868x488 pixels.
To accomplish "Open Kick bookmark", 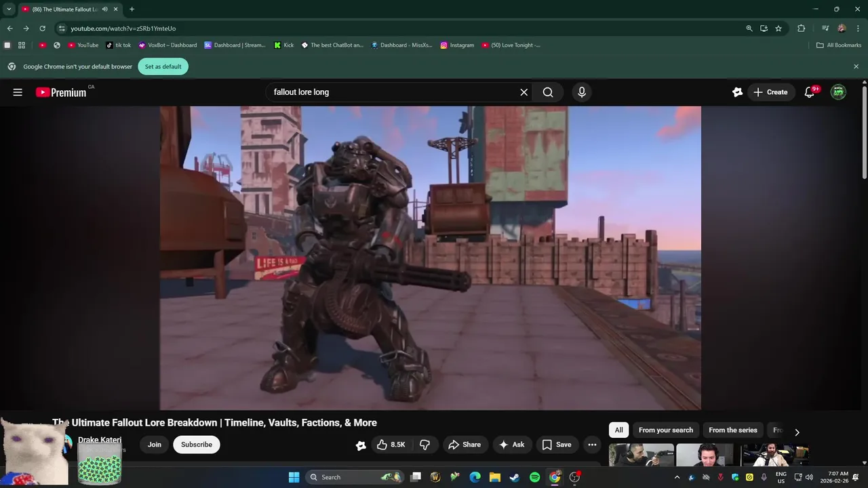I will (x=284, y=45).
